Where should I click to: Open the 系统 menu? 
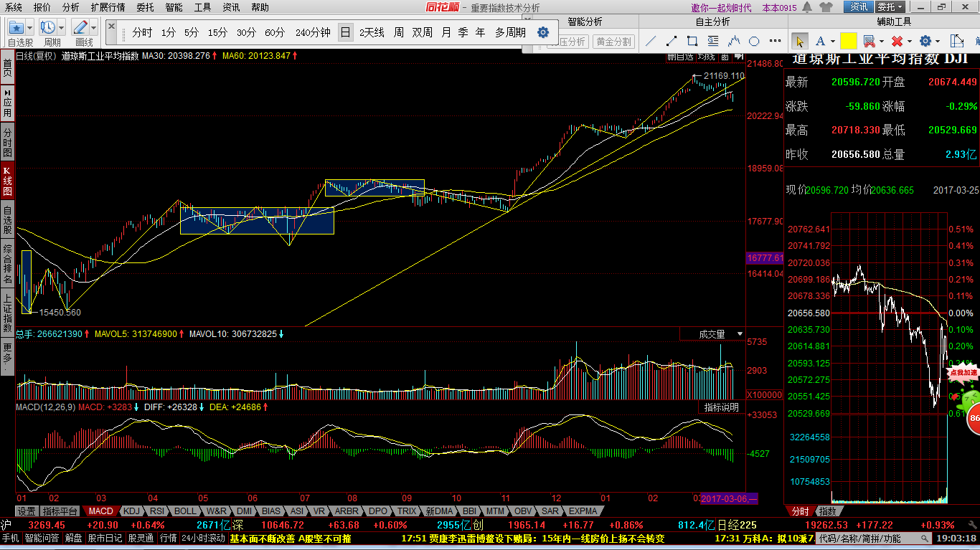click(14, 7)
